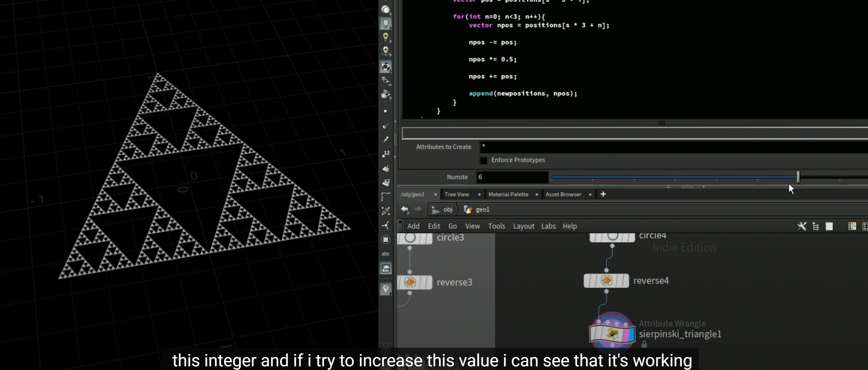Toggle the headlight display option
The image size is (868, 370).
click(385, 23)
